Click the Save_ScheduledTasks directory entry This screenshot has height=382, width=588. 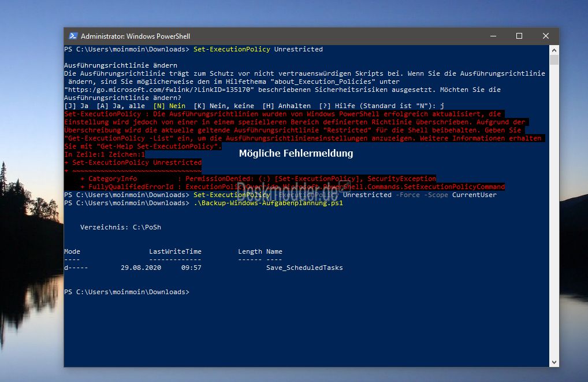[304, 268]
